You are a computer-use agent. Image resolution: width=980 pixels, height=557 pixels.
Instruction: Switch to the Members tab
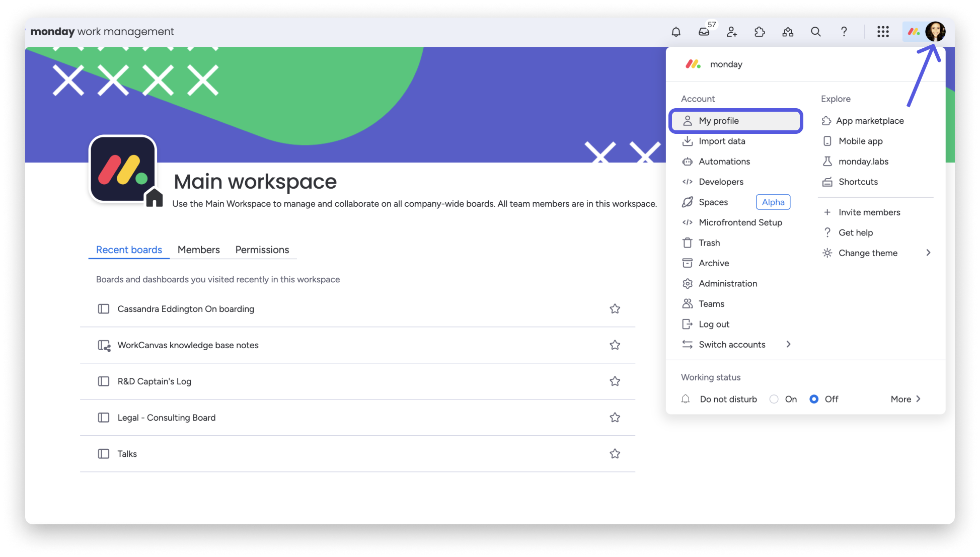[x=199, y=250]
